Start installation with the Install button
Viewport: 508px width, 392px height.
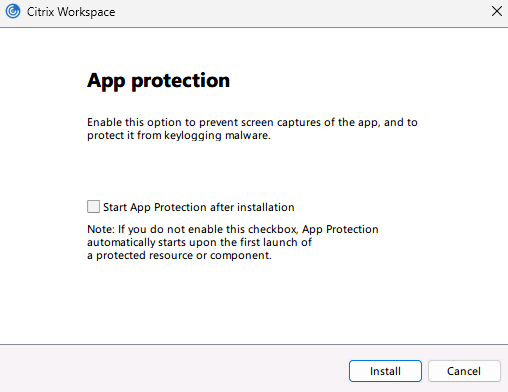coord(385,371)
